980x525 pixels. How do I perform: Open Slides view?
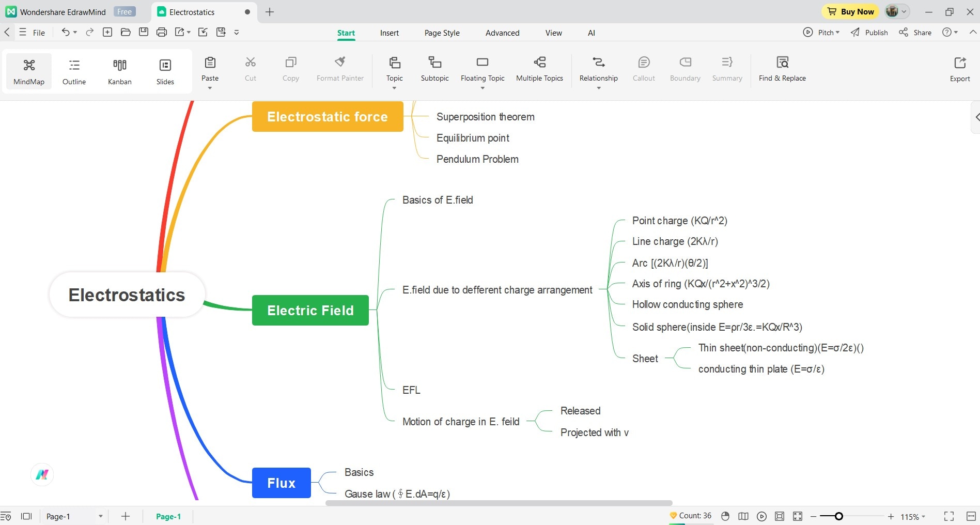(165, 71)
